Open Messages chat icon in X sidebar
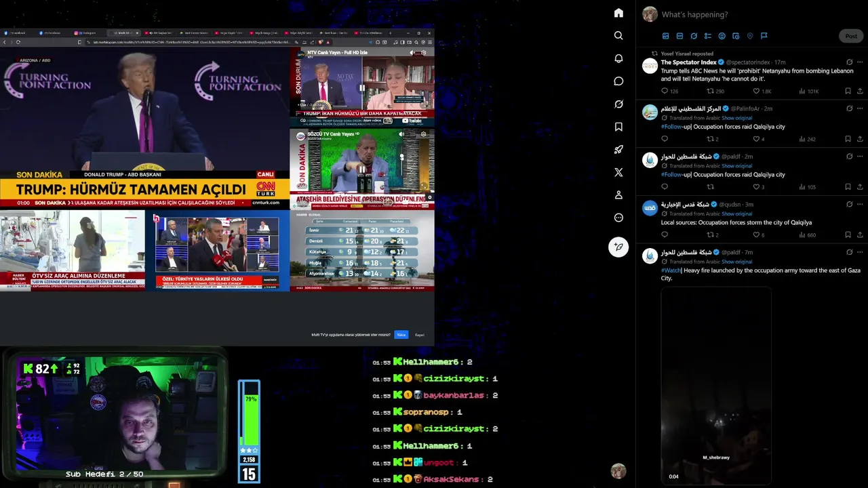Screen dimensions: 868x488 [618, 81]
